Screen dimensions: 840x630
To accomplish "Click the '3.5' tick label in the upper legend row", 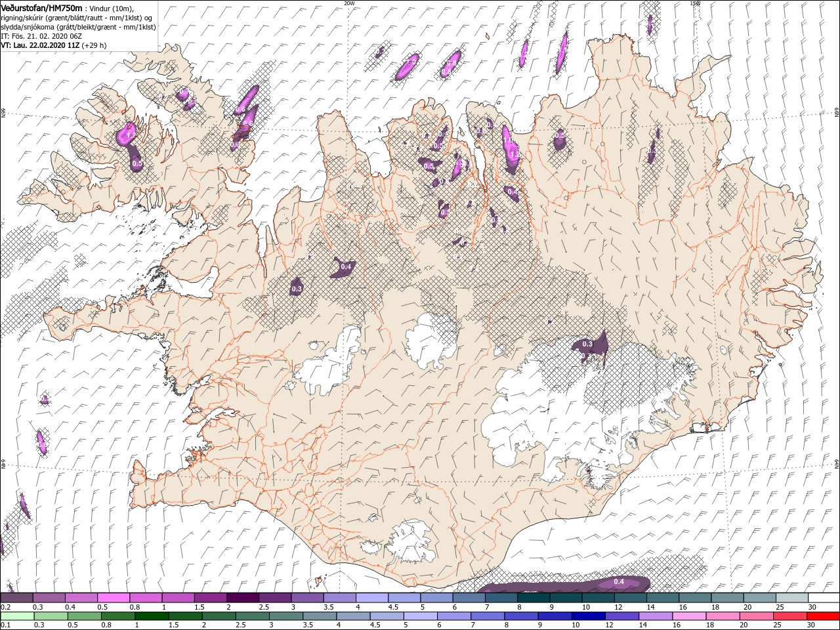I will [x=329, y=607].
